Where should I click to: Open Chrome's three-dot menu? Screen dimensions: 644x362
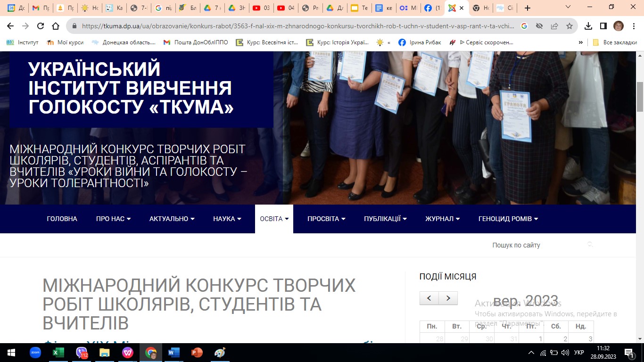tap(633, 26)
